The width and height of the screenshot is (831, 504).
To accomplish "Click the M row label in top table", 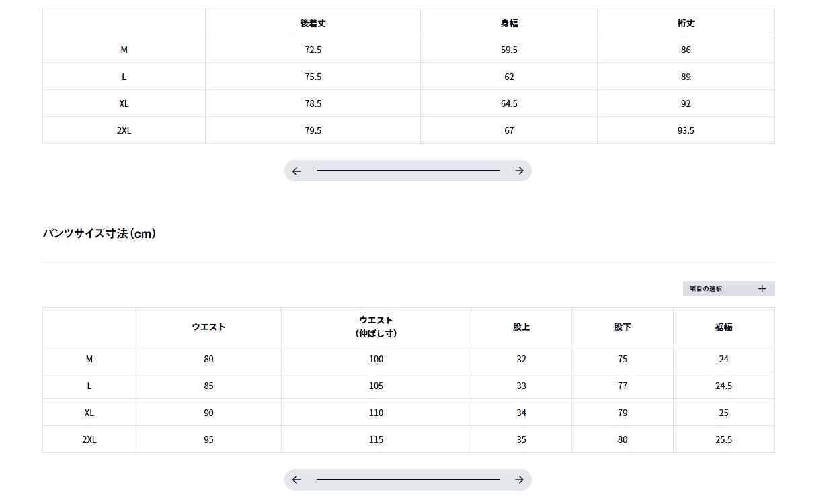I will tap(124, 50).
